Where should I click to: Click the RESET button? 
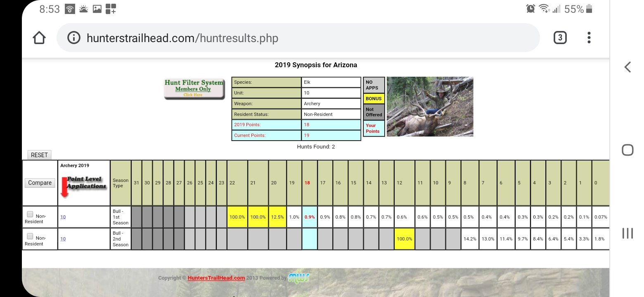click(x=40, y=155)
